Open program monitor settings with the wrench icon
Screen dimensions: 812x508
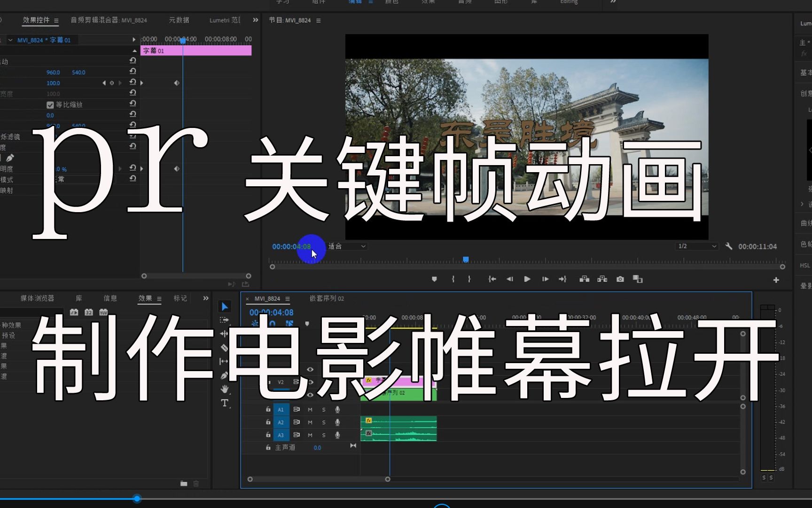pyautogui.click(x=729, y=246)
